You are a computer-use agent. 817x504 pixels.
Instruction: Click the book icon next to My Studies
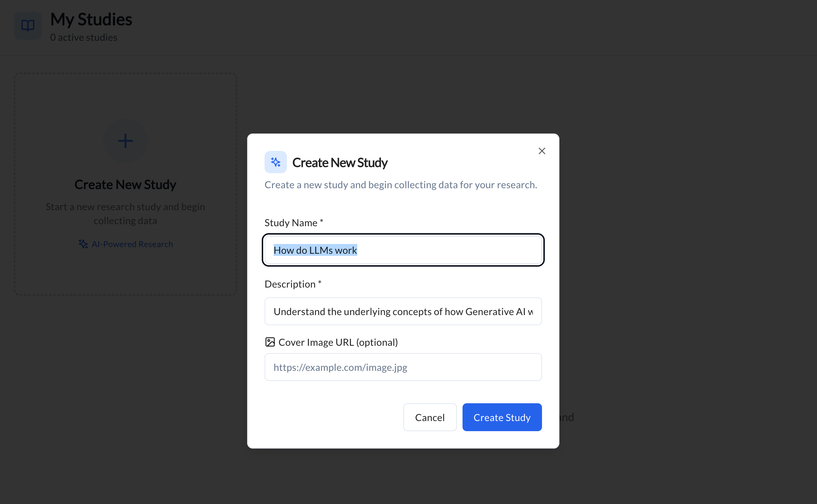[28, 25]
